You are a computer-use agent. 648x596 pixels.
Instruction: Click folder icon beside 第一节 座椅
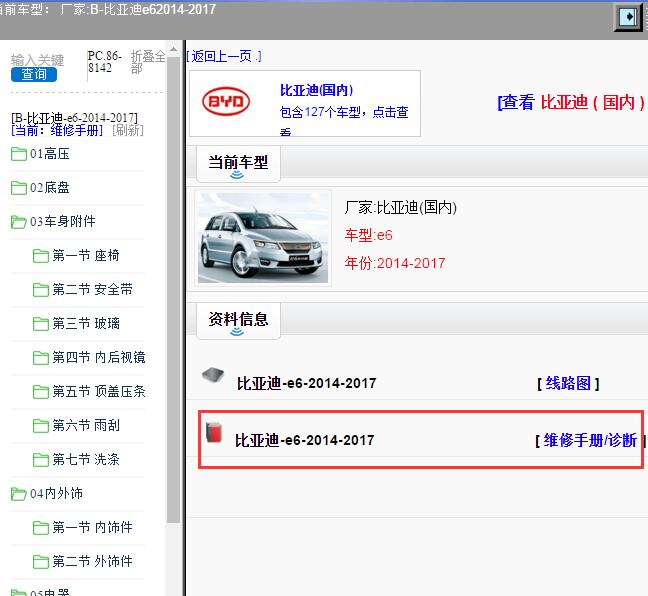pos(40,256)
